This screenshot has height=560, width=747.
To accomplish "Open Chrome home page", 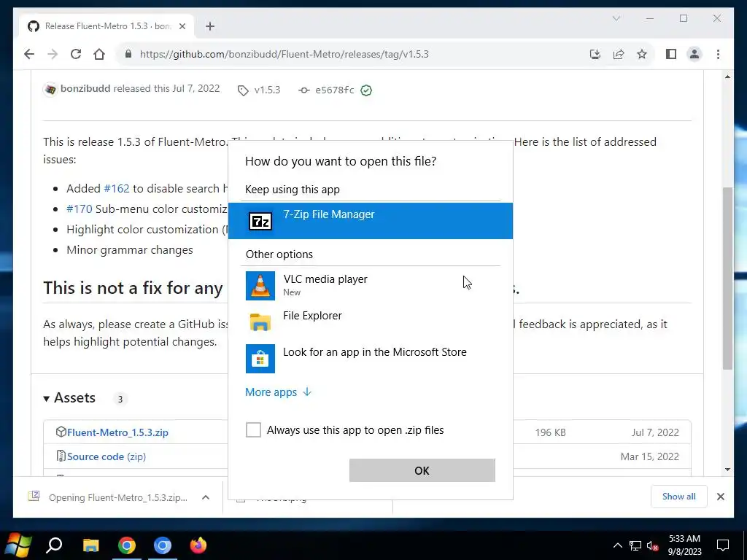I will 99,54.
